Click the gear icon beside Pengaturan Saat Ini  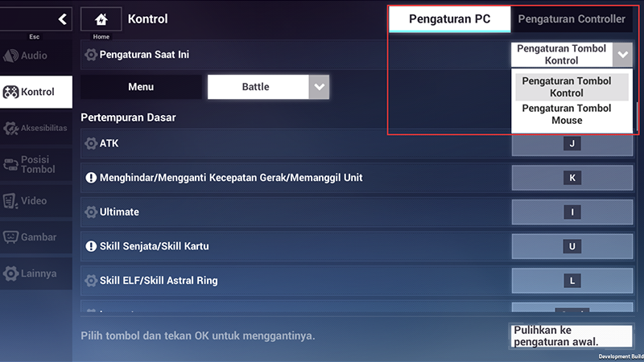click(x=90, y=55)
